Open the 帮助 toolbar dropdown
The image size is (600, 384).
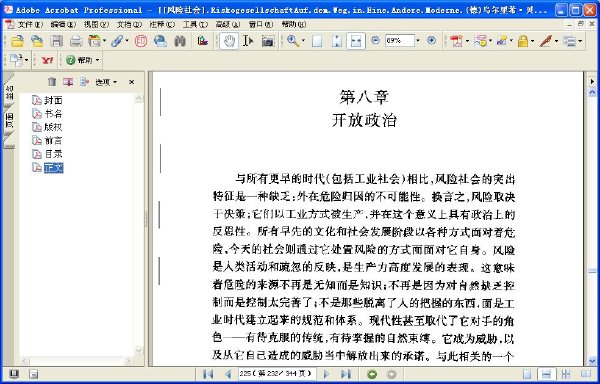tap(82, 60)
